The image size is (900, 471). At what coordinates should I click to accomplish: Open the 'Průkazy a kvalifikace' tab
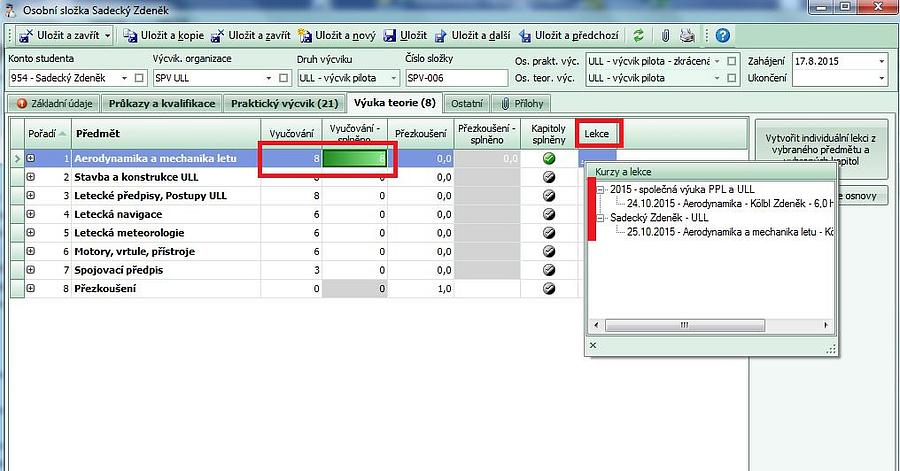[x=162, y=103]
